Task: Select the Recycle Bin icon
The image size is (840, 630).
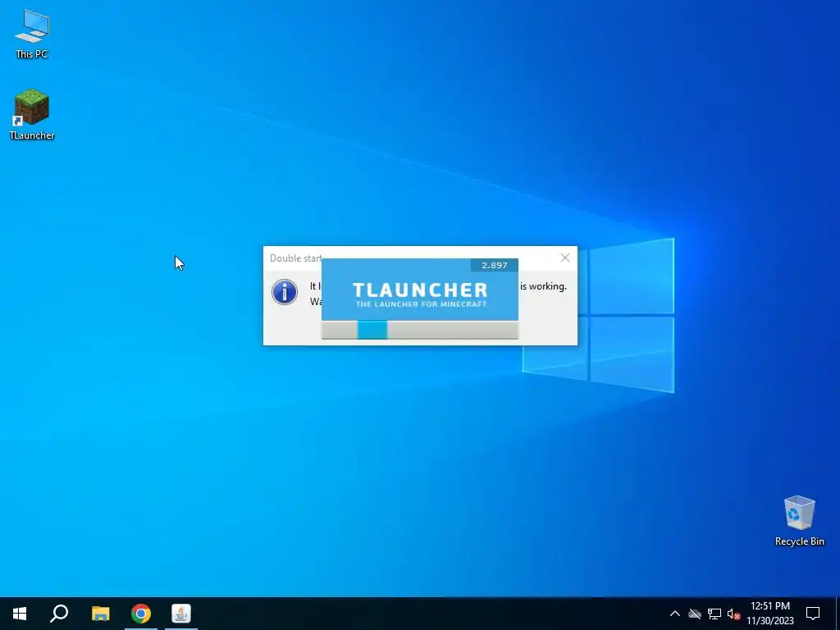Action: [x=799, y=521]
